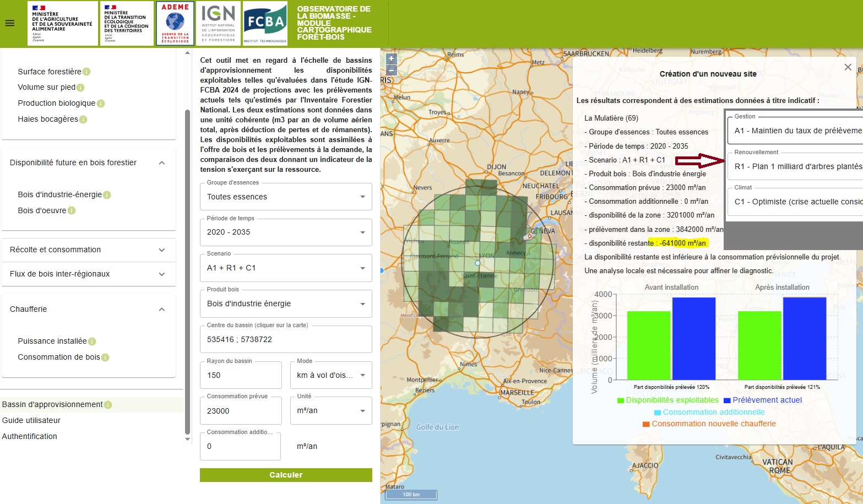Open the Scenario A1 + R1 + C1 dropdown

[x=286, y=268]
